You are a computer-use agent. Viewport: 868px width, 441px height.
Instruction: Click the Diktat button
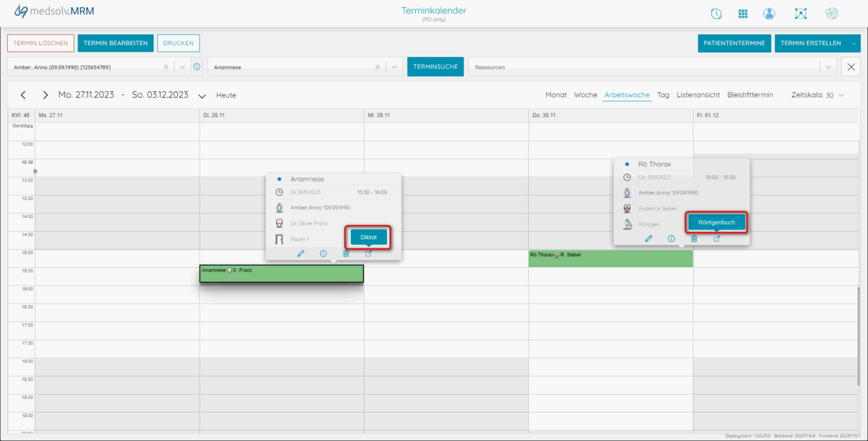369,237
